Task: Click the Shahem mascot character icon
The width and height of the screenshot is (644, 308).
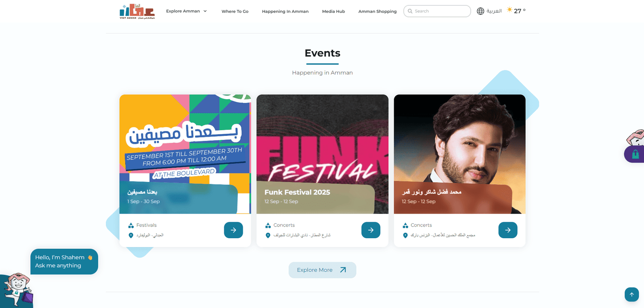Action: [x=17, y=290]
